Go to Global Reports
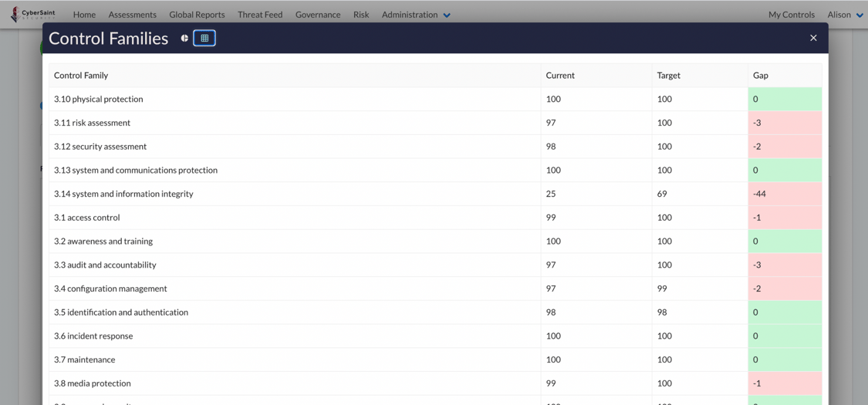868x405 pixels. click(x=197, y=15)
